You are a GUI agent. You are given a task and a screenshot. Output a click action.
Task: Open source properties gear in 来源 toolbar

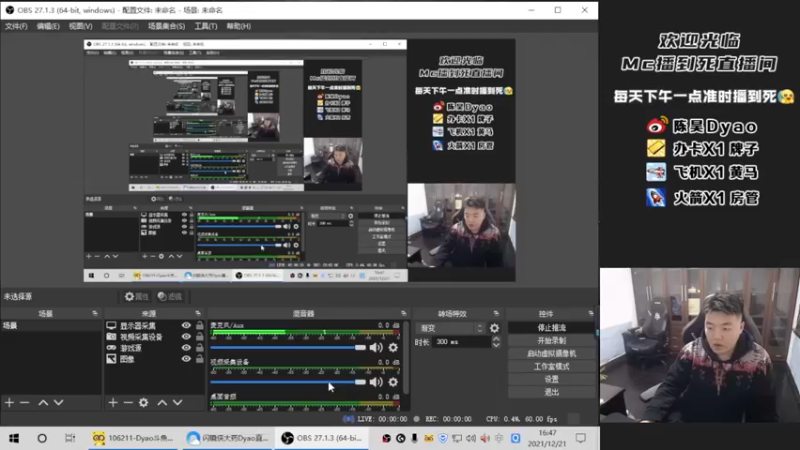pyautogui.click(x=144, y=403)
